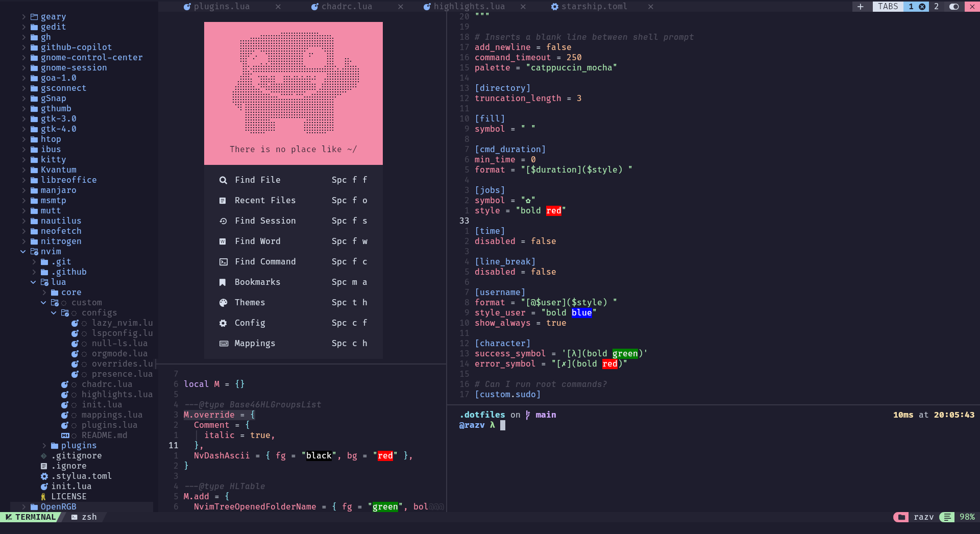This screenshot has width=980, height=534.
Task: Click the zsh terminal icon in statusline
Action: [x=75, y=517]
